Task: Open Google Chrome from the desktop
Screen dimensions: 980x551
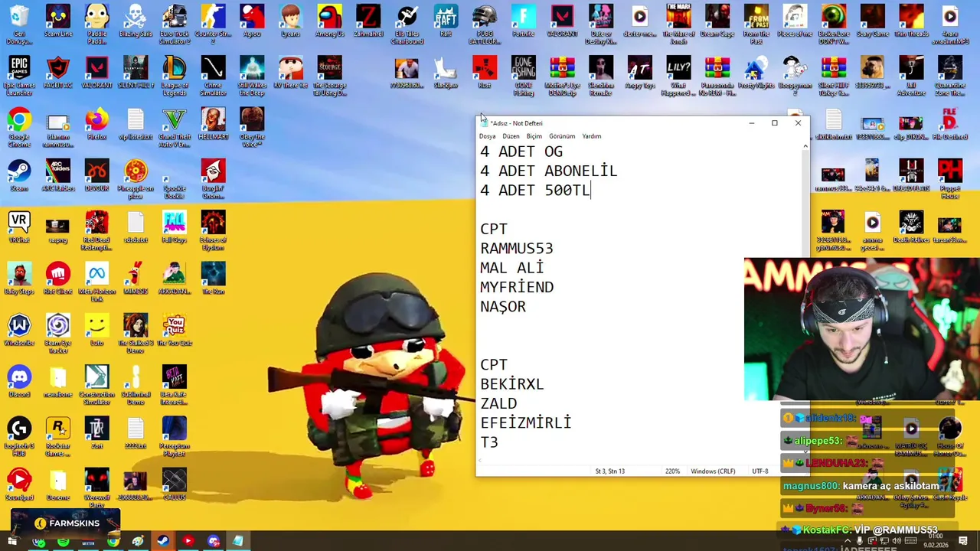Action: click(x=19, y=127)
